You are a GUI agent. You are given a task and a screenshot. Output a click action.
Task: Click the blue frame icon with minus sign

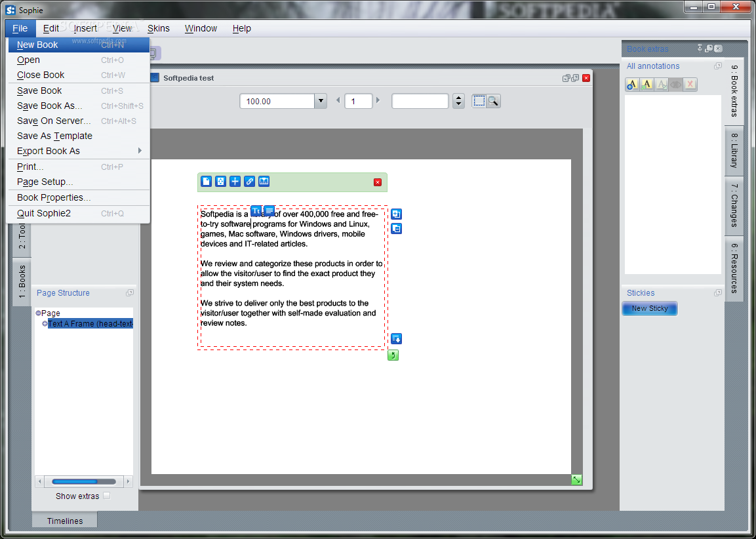pos(396,229)
